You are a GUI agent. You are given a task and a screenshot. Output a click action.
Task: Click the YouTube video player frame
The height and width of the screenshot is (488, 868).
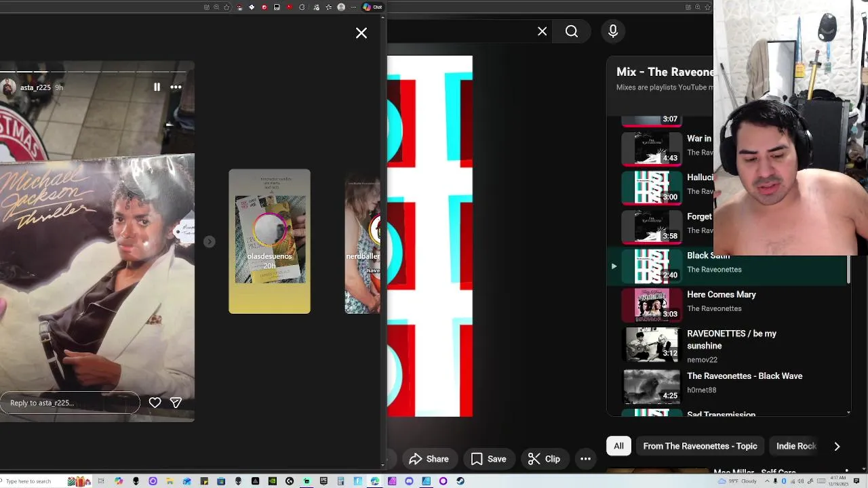click(x=430, y=236)
